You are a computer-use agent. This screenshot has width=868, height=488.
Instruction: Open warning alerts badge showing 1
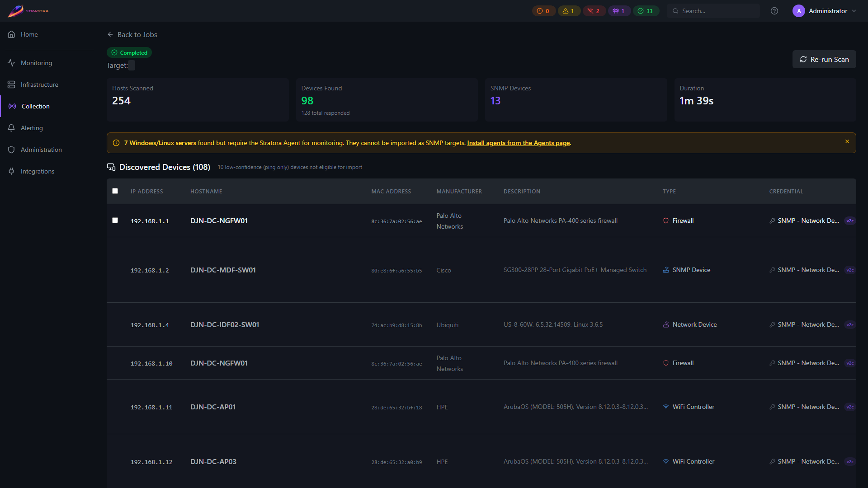pyautogui.click(x=569, y=11)
